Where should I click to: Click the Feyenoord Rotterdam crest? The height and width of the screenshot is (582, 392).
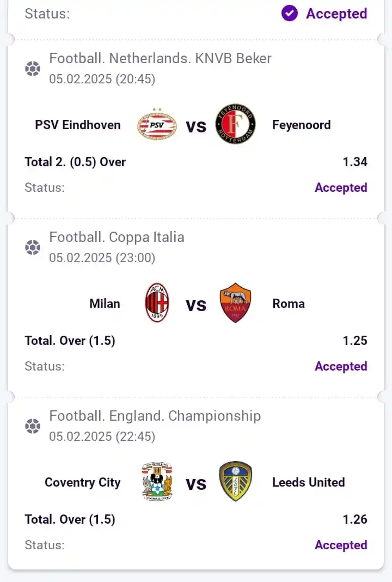pos(235,125)
